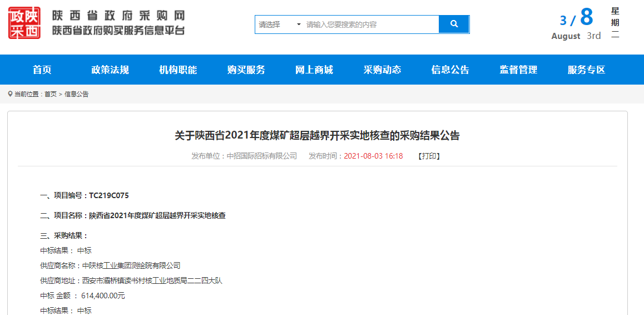This screenshot has height=315, width=644.
Task: Visit 网上商城 from the navigation bar
Action: [314, 70]
